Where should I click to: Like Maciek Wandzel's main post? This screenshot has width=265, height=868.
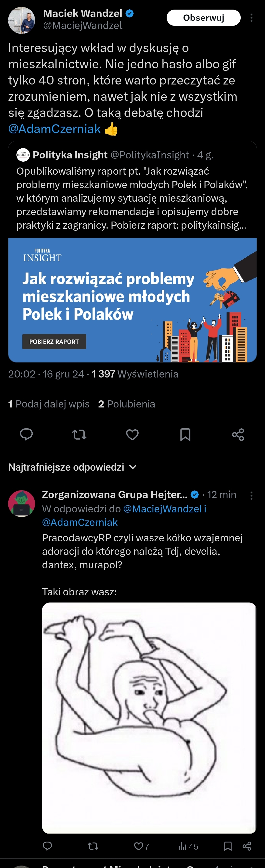coord(132,434)
